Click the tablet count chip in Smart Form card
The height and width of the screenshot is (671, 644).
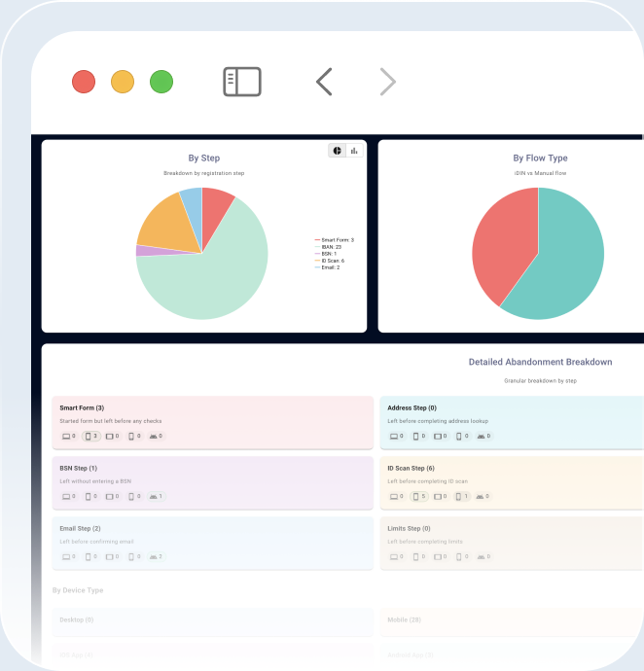[x=112, y=436]
